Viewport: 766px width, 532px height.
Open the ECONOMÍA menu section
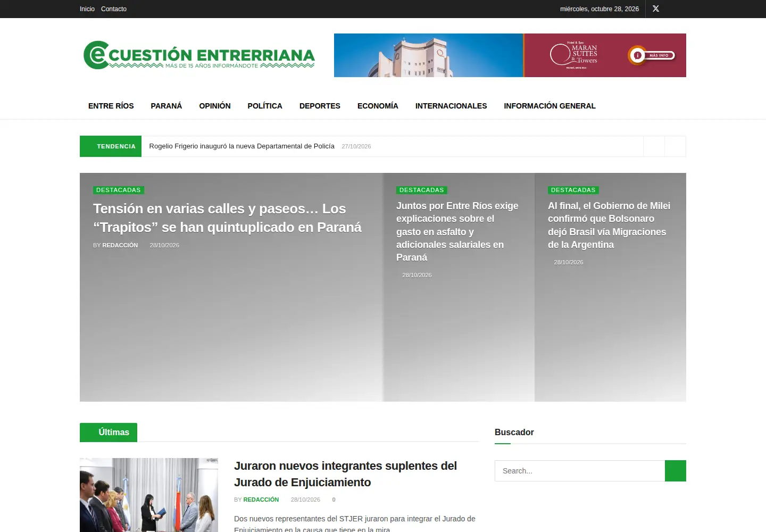coord(378,106)
